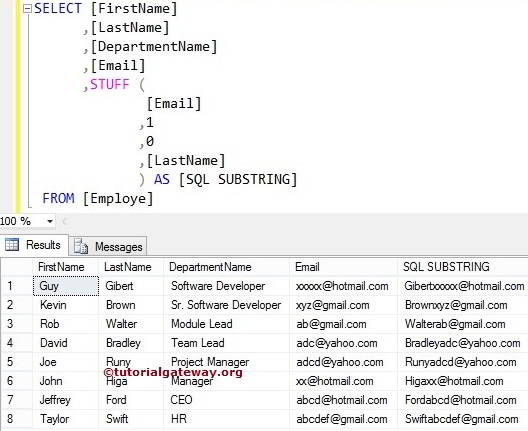This screenshot has width=528, height=431.
Task: Click the Fordabcd@hotmail.com result cell
Action: click(463, 400)
